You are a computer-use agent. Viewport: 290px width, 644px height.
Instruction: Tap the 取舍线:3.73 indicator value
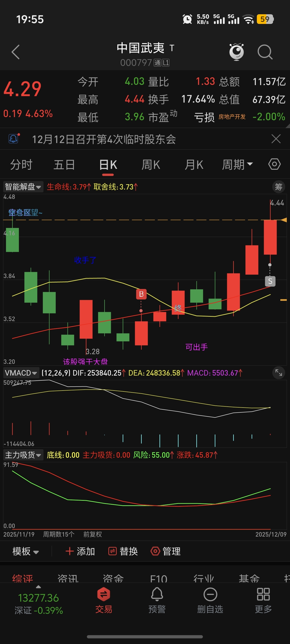(x=116, y=187)
